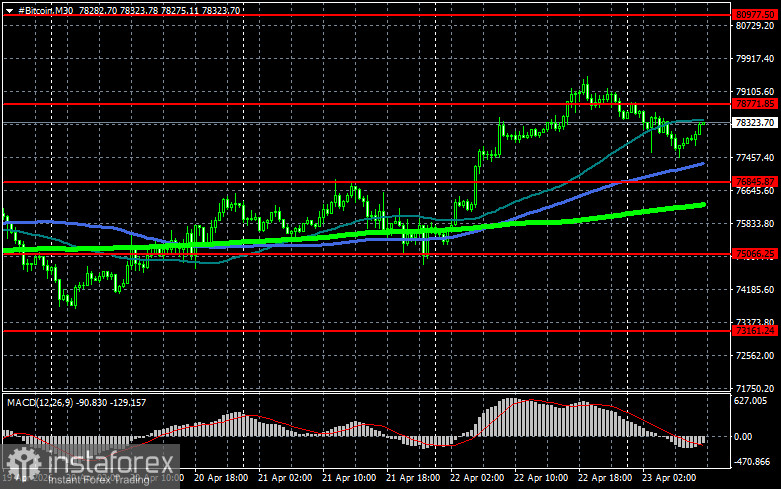
Task: Select the red 73161.24 level label
Action: 755,331
